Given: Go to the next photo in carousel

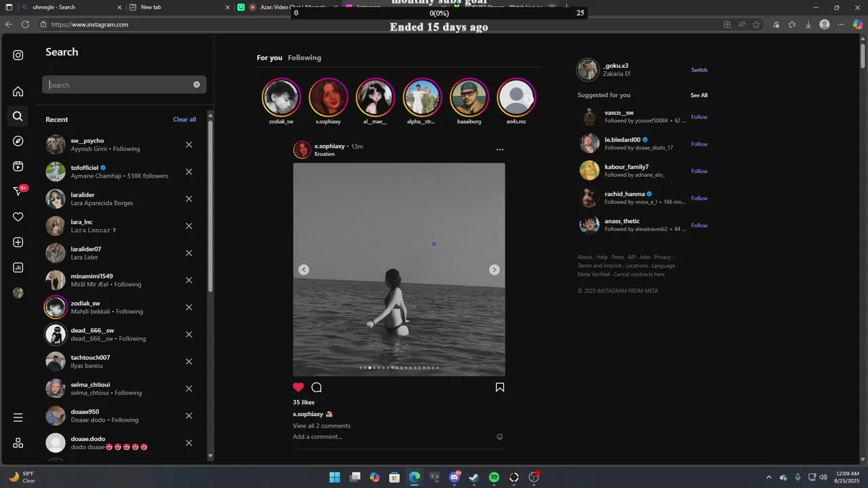Looking at the screenshot, I should click(494, 270).
